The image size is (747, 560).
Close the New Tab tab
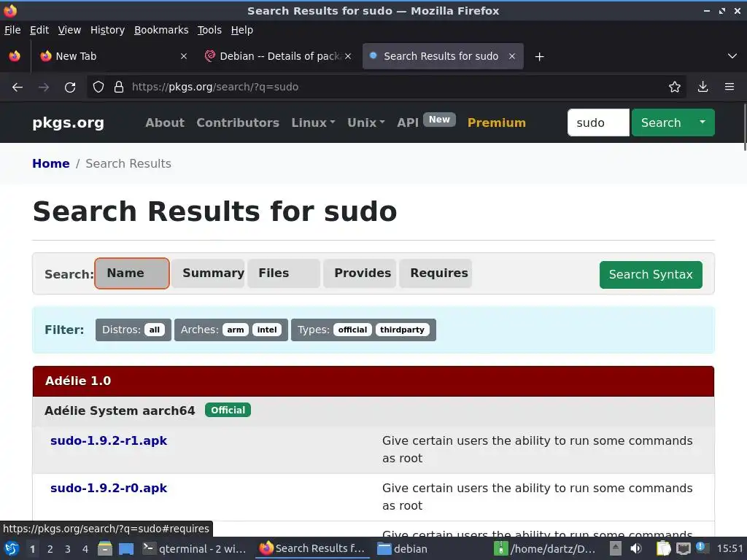click(x=183, y=56)
